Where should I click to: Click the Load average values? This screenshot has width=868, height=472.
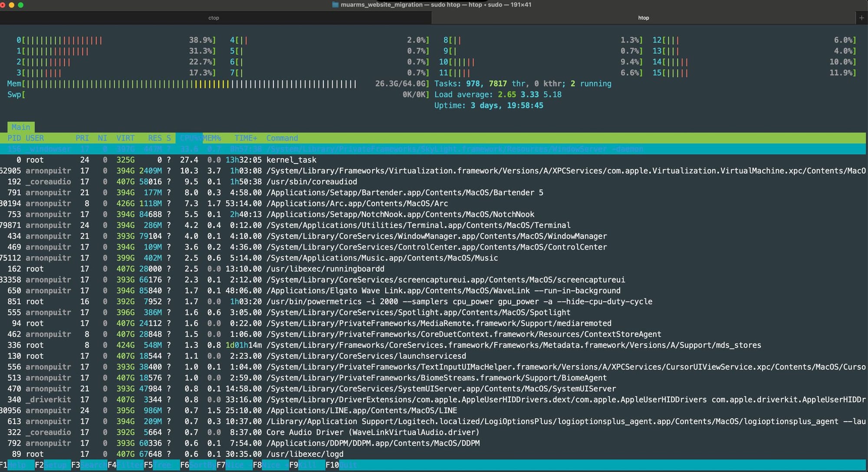coord(529,95)
